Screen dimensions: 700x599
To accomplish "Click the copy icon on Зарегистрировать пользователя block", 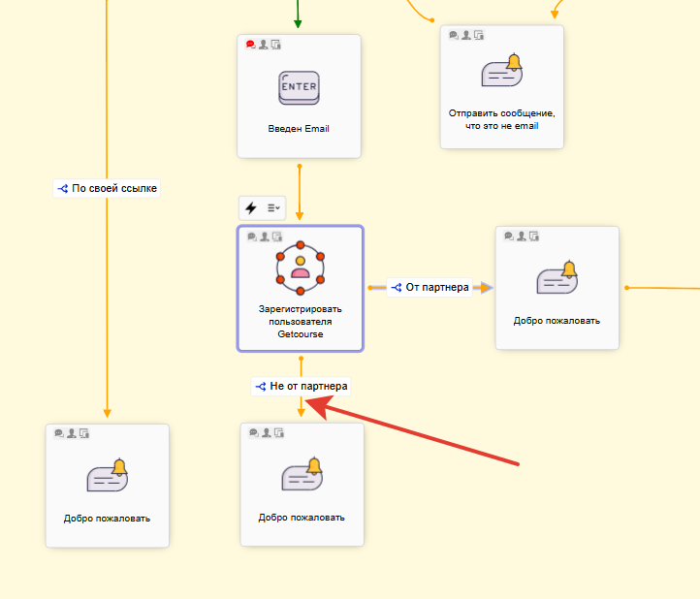I will (276, 236).
